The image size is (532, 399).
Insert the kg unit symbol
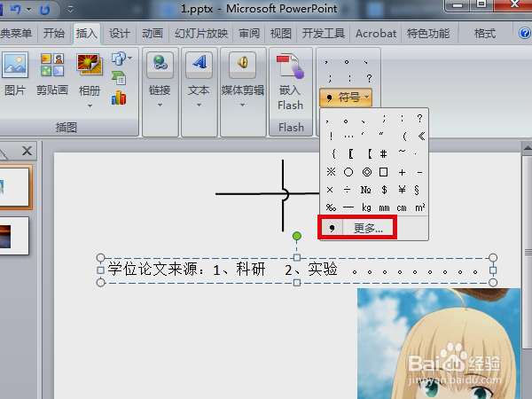[366, 207]
